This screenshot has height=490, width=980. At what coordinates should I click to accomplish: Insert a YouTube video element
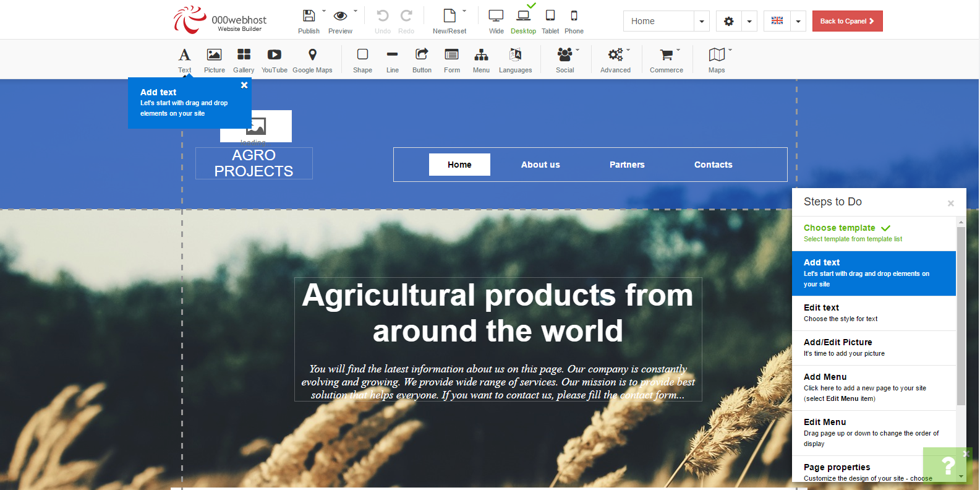[x=274, y=55]
